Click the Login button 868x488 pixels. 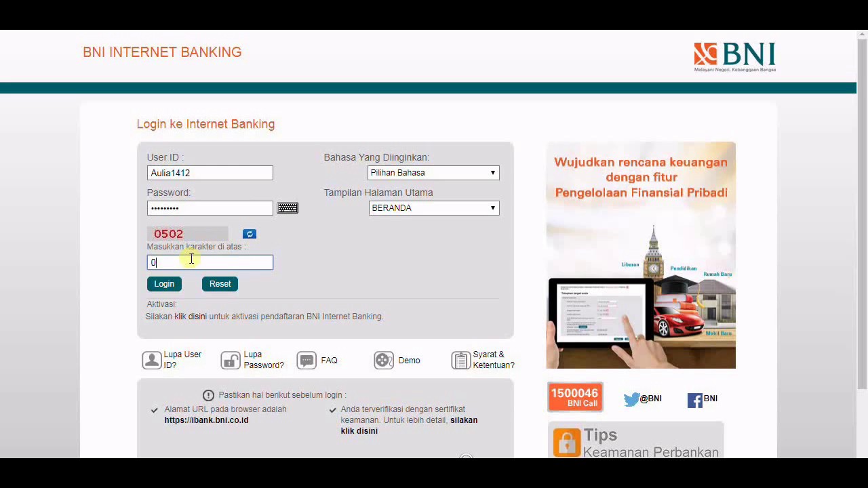[x=164, y=284]
